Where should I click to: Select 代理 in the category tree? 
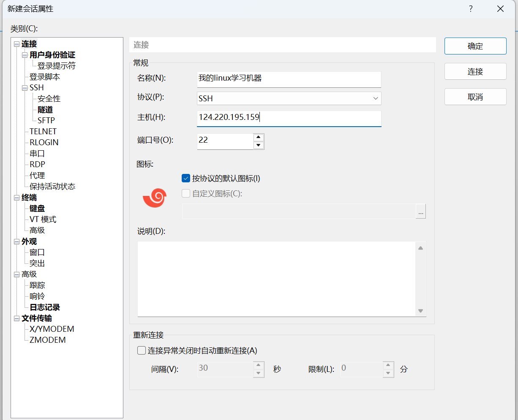tap(37, 176)
